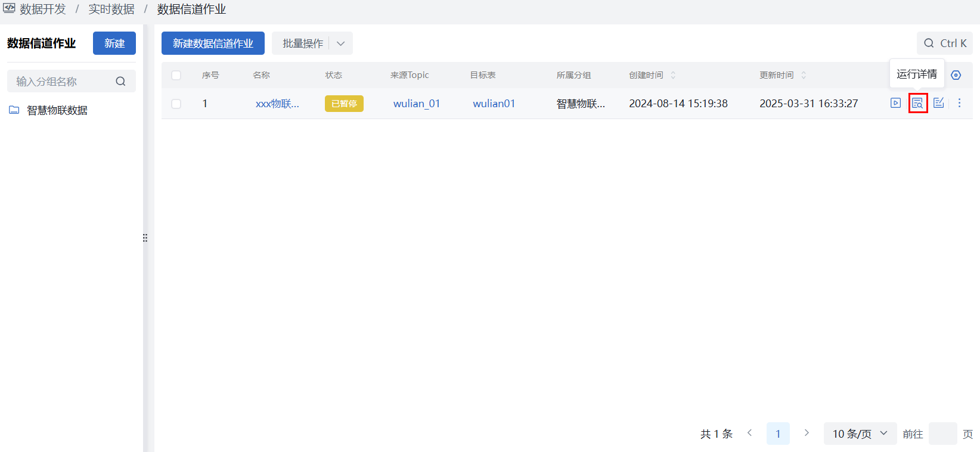Click the 序号 column header
The image size is (980, 452).
210,75
